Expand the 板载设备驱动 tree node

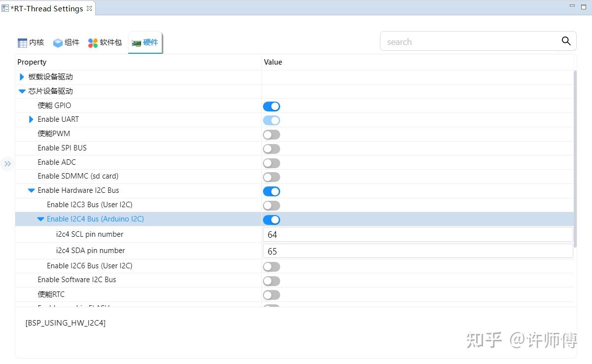(21, 76)
